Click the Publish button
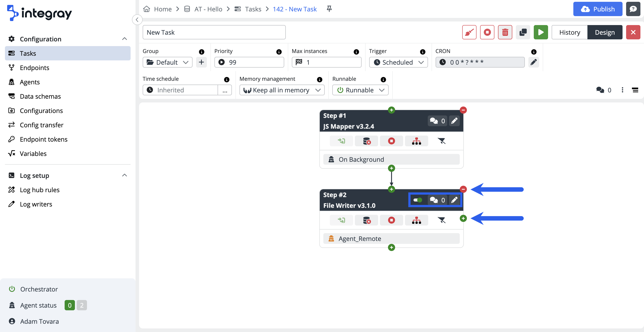The height and width of the screenshot is (332, 644). click(x=597, y=9)
